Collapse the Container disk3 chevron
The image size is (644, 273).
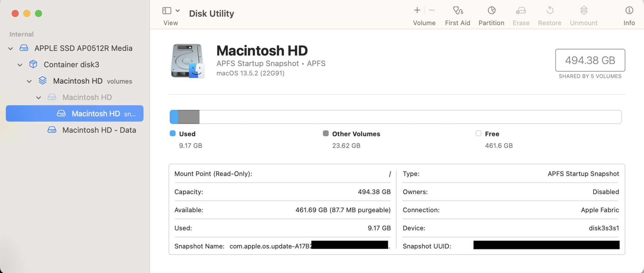(x=20, y=65)
